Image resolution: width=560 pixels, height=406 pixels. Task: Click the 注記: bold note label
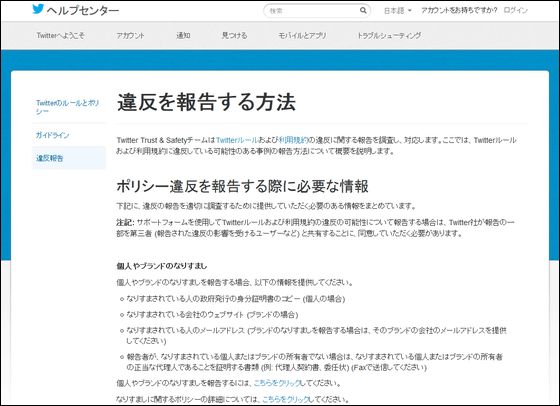(x=125, y=222)
